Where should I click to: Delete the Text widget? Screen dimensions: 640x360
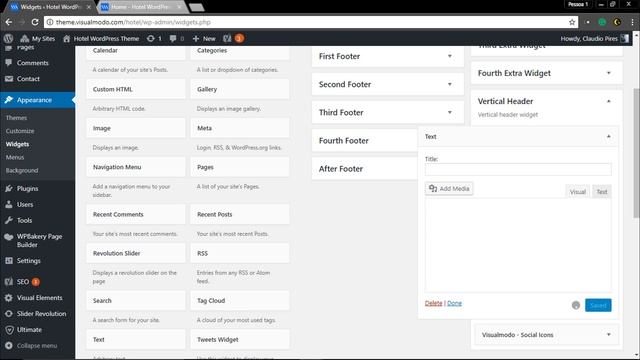pos(433,303)
